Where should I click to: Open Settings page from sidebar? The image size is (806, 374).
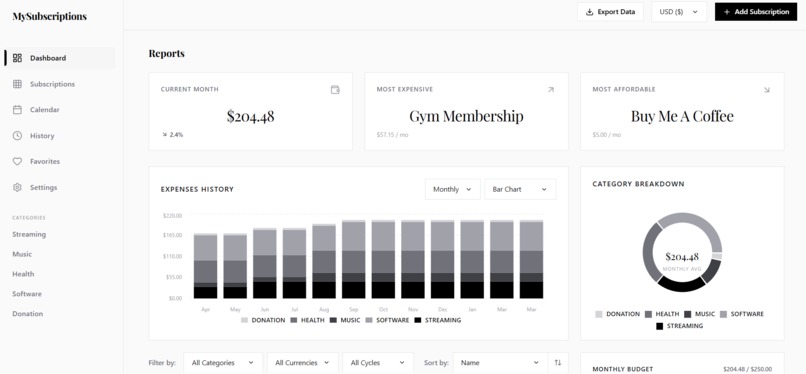60,188
